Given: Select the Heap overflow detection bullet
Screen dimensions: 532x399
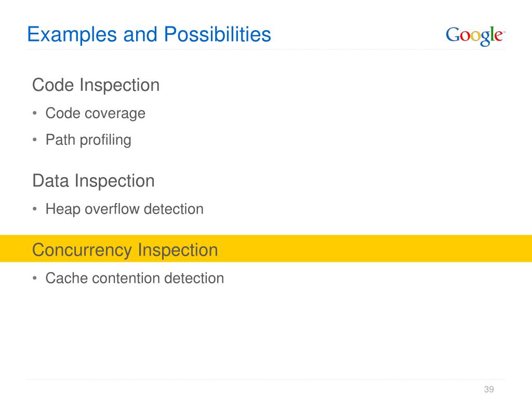Looking at the screenshot, I should [125, 209].
